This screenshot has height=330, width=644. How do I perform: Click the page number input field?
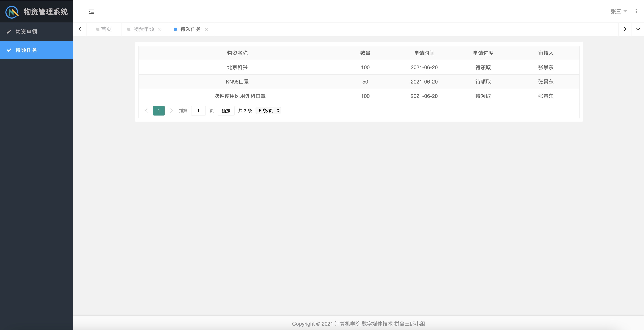pyautogui.click(x=198, y=111)
